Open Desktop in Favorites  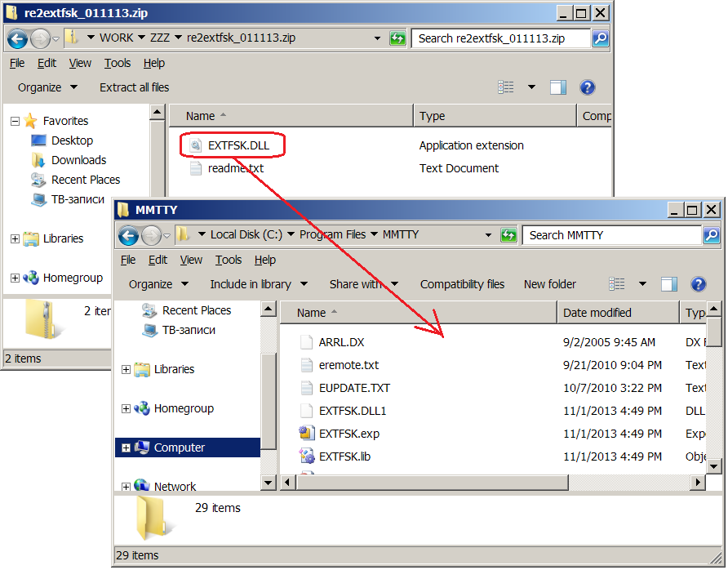tap(72, 140)
